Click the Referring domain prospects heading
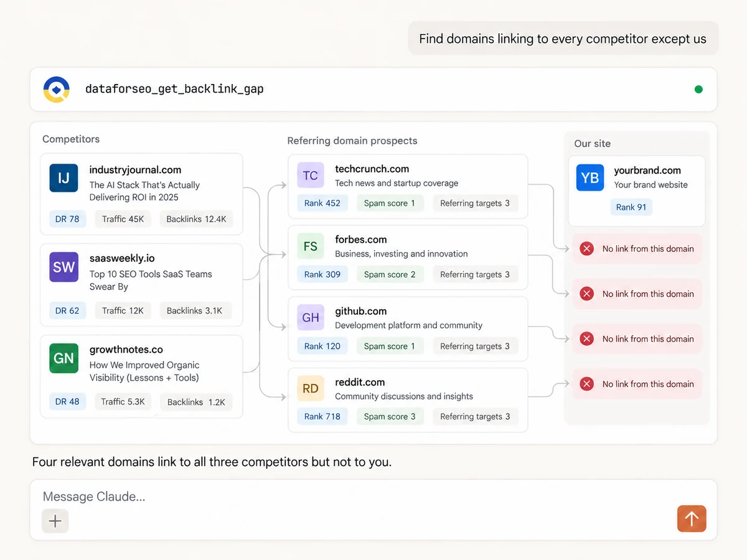This screenshot has height=560, width=747. pyautogui.click(x=352, y=141)
